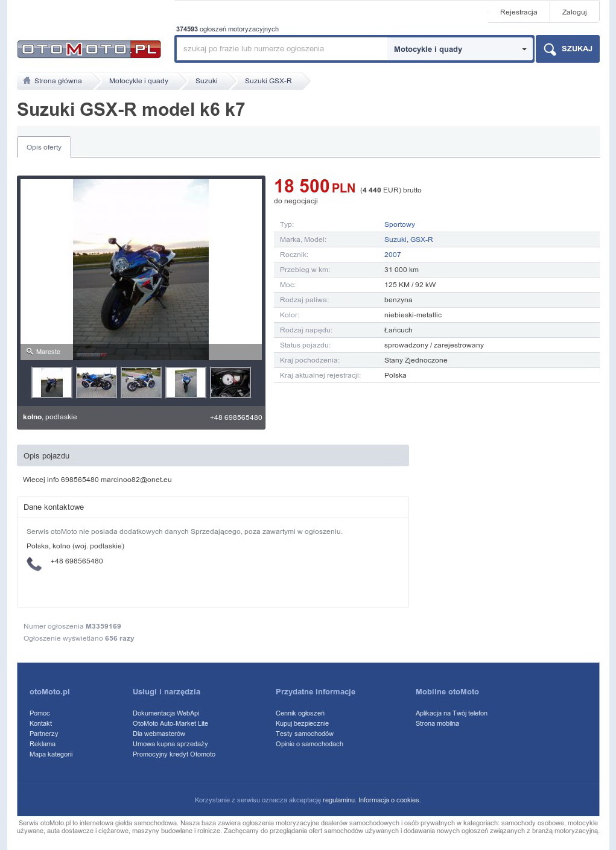Open Aplikacja na Twój telefon link
The width and height of the screenshot is (616, 850).
pyautogui.click(x=451, y=713)
